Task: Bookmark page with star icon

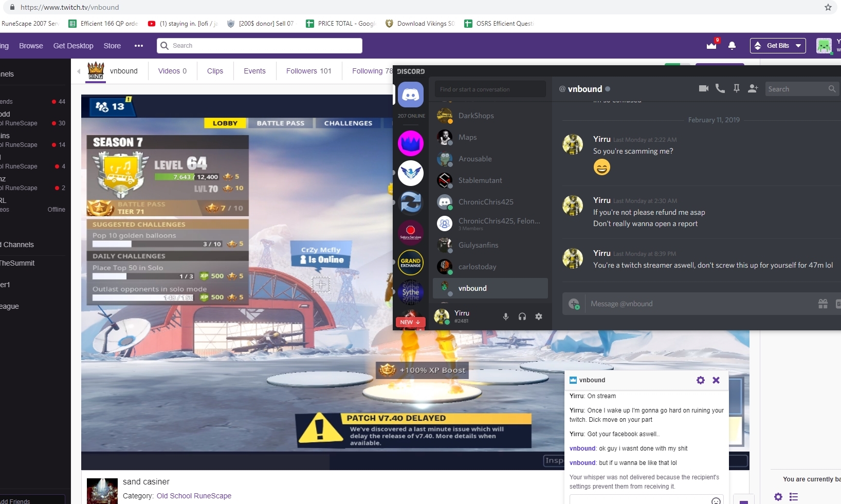Action: pos(828,7)
